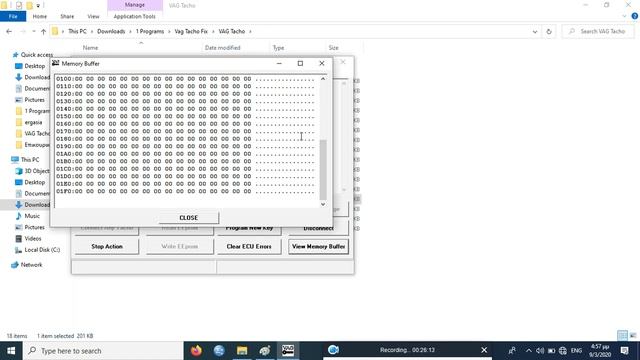The image size is (640, 360).
Task: Collapse ribbon chevron near help icon
Action: coord(624,16)
